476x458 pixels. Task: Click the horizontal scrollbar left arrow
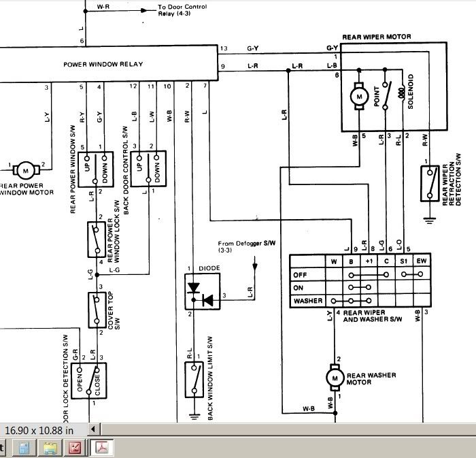coord(95,429)
